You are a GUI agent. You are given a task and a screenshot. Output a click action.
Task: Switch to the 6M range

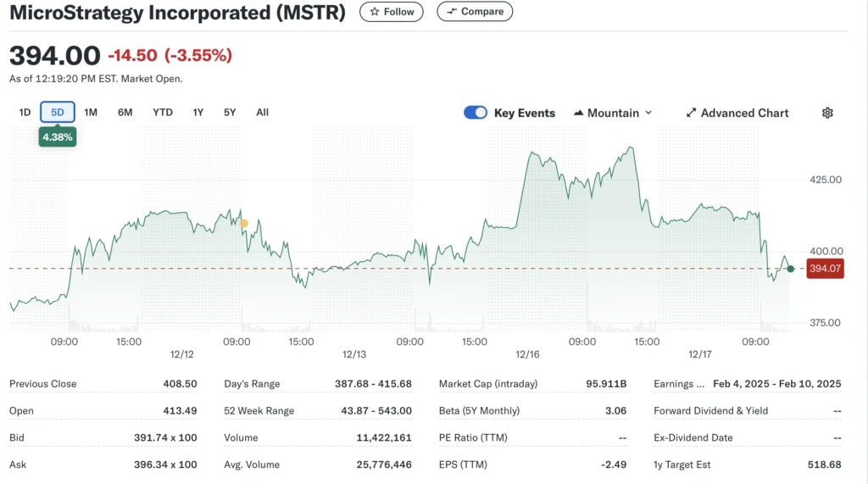tap(125, 112)
